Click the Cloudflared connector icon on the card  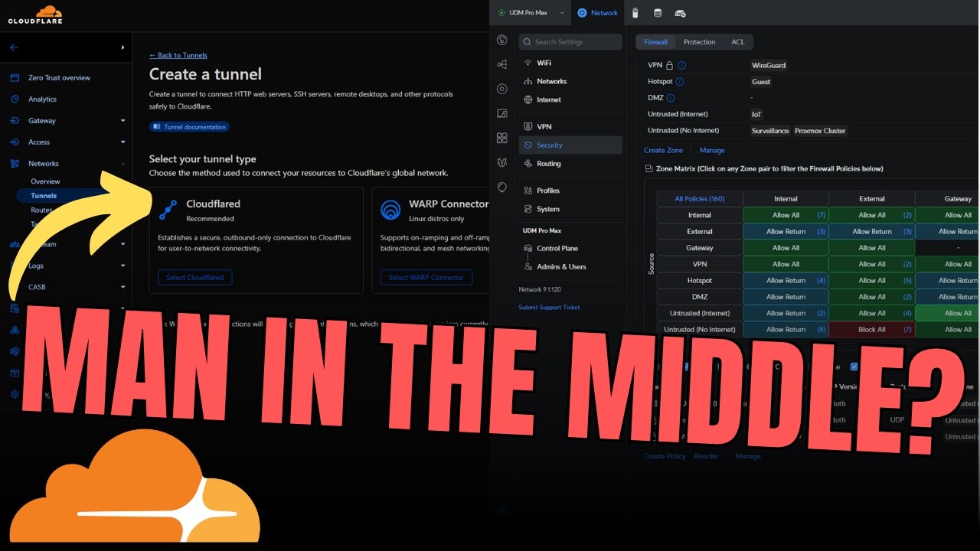168,210
